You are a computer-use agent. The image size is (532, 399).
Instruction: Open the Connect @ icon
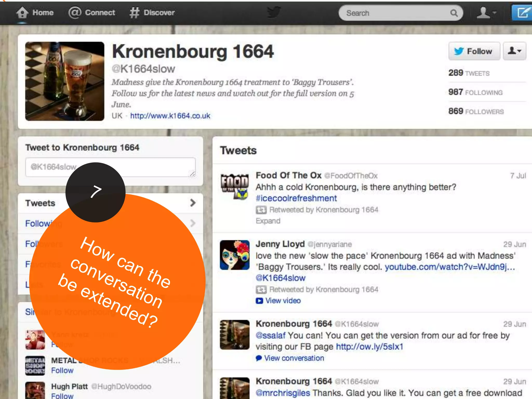pyautogui.click(x=75, y=12)
